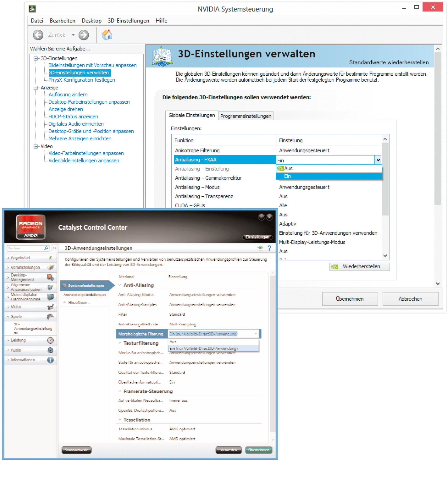Image resolution: width=448 pixels, height=487 pixels.
Task: Click Standardwerte wiederherstellen link
Action: [x=389, y=62]
